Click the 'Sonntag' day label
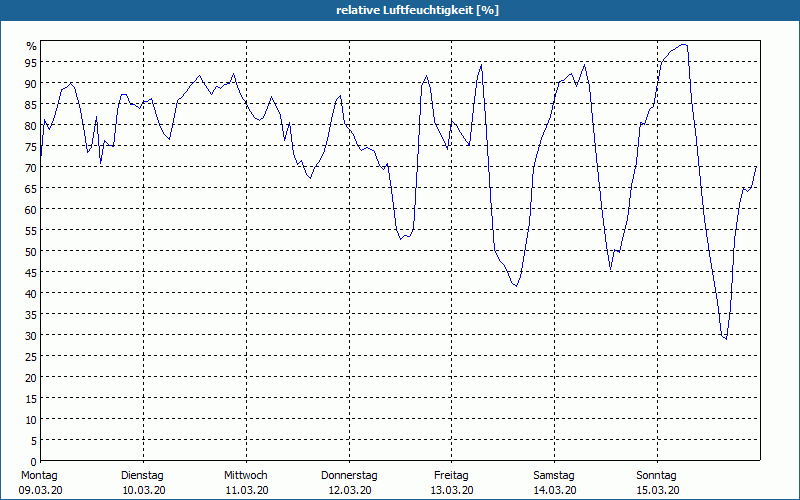800x500 pixels. [656, 475]
